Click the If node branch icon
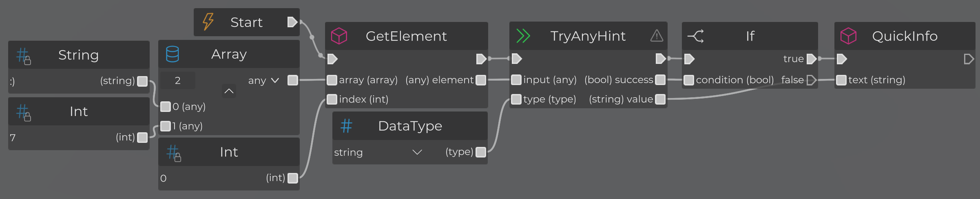980x199 pixels. point(695,36)
